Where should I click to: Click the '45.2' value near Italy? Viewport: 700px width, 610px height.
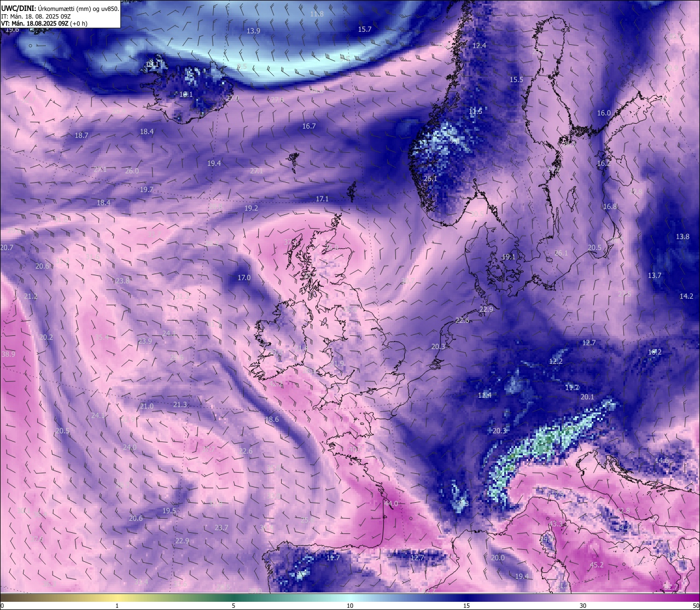(597, 565)
